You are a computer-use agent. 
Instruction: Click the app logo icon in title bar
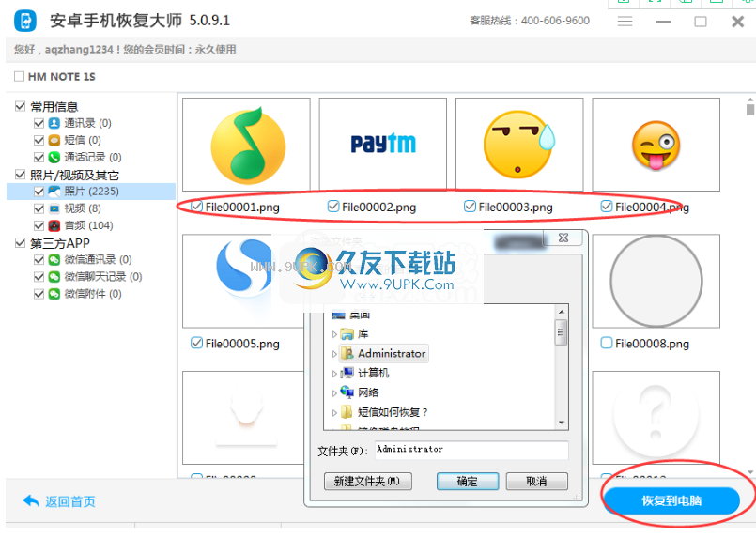pos(25,21)
